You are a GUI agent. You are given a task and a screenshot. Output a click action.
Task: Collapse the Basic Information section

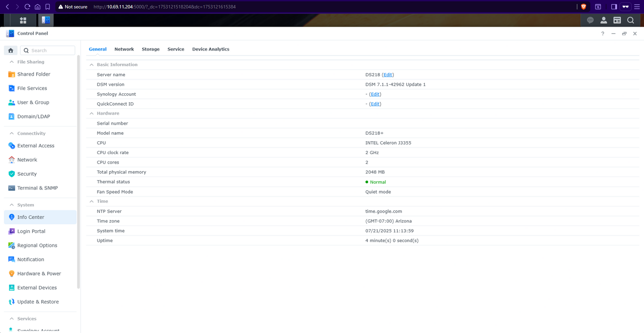pos(92,65)
